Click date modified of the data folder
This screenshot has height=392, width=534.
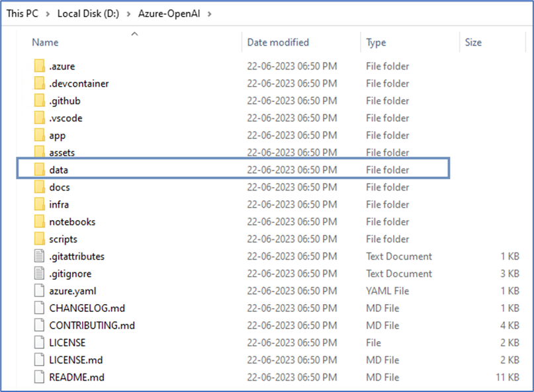pos(292,170)
